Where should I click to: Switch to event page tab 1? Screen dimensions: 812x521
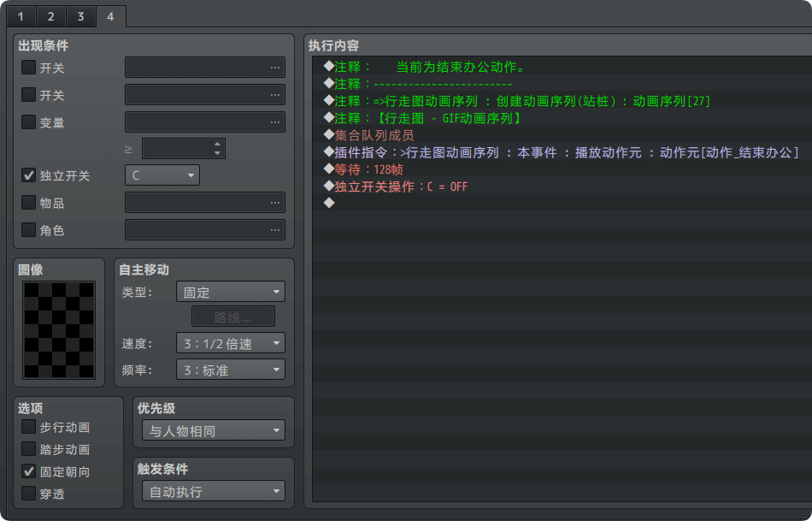pos(20,16)
